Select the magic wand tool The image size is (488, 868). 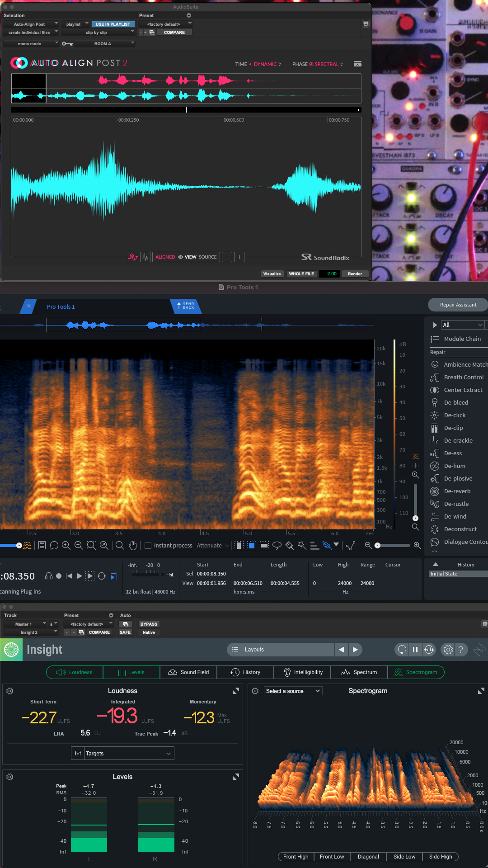coord(302,546)
